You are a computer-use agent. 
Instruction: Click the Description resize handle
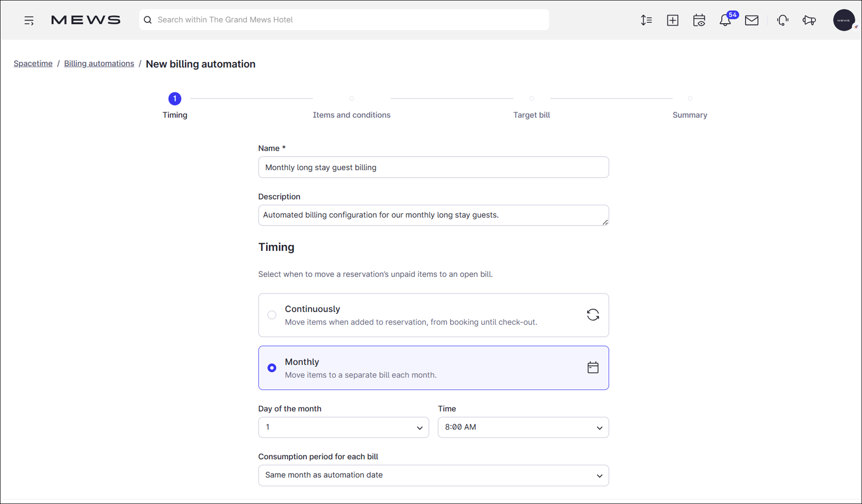(x=605, y=222)
